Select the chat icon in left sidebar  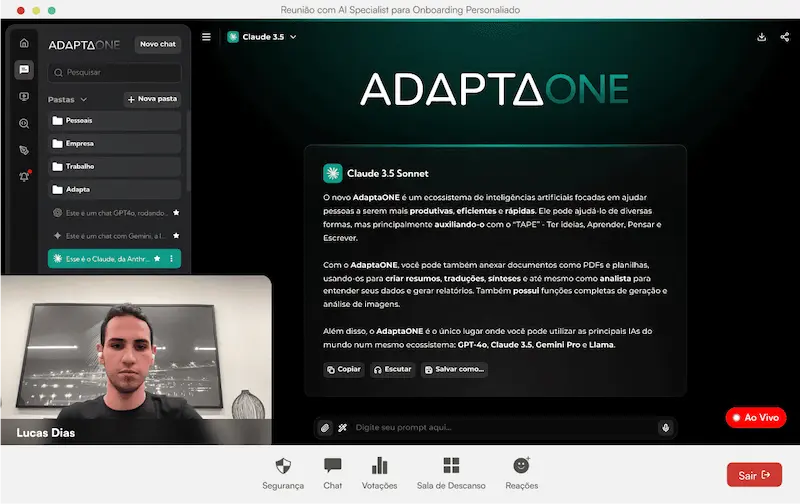pos(24,69)
